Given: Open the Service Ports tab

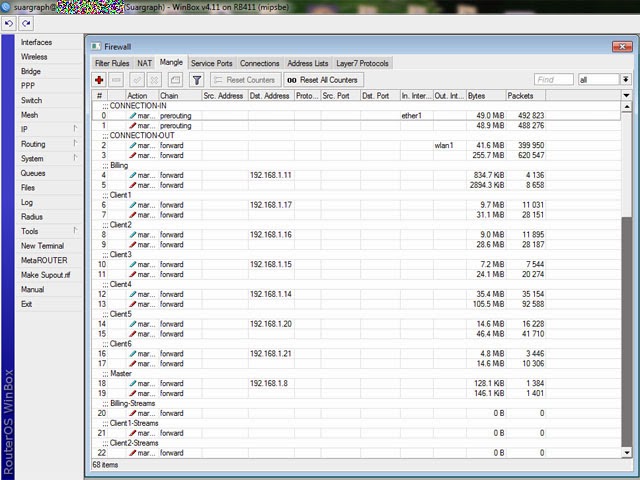Looking at the screenshot, I should 211,63.
